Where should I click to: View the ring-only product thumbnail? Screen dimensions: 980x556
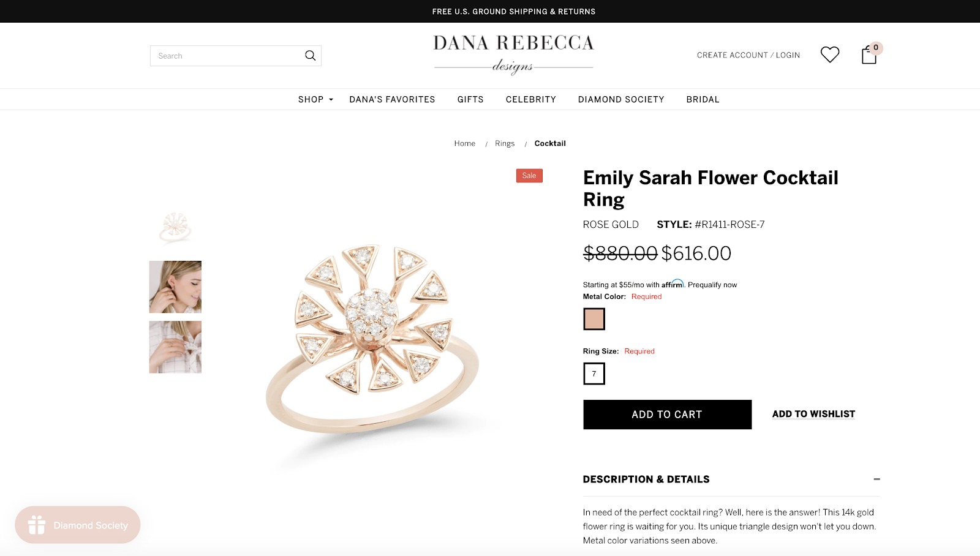tap(175, 227)
